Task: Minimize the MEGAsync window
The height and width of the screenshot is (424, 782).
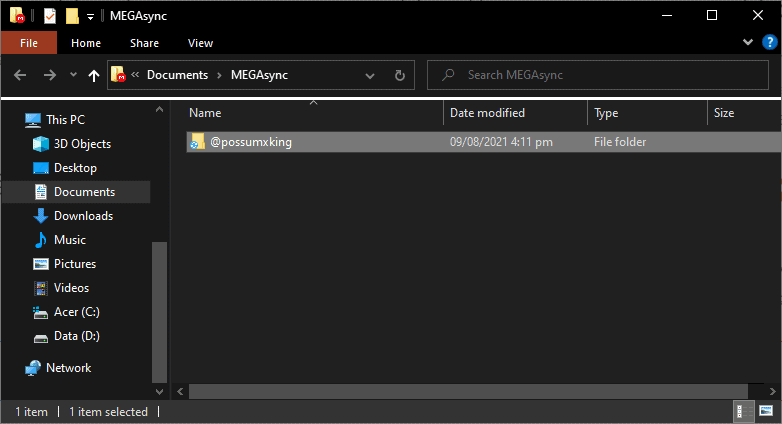Action: pos(667,15)
